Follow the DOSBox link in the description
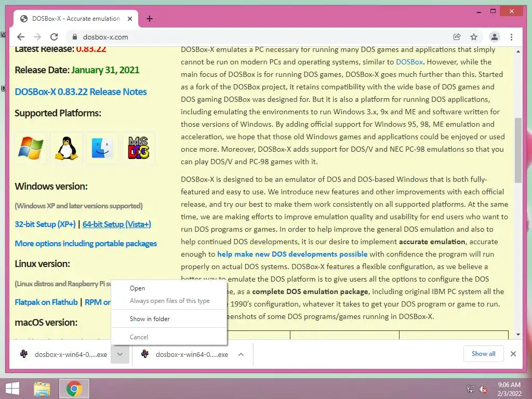 tap(409, 62)
